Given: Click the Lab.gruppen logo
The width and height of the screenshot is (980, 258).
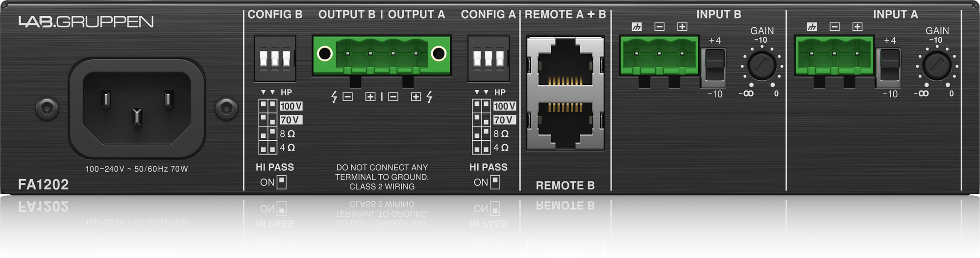Looking at the screenshot, I should pos(86,22).
